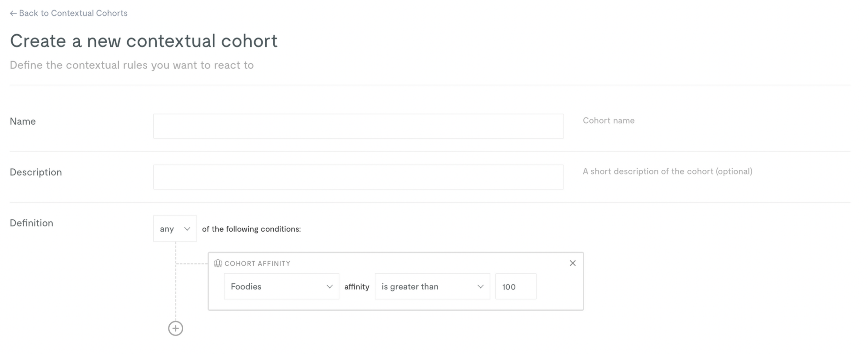Image resolution: width=868 pixels, height=354 pixels.
Task: Go back to Contextual Cohorts
Action: [69, 13]
